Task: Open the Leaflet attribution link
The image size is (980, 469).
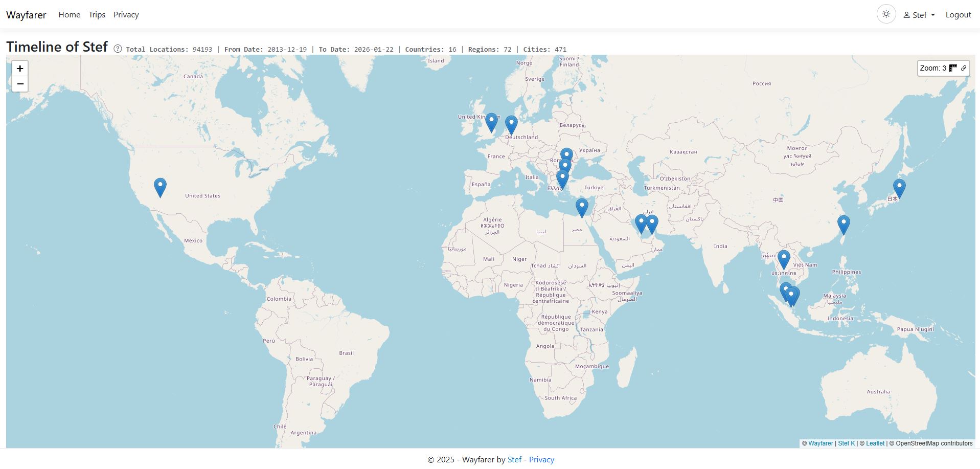Action: 875,443
